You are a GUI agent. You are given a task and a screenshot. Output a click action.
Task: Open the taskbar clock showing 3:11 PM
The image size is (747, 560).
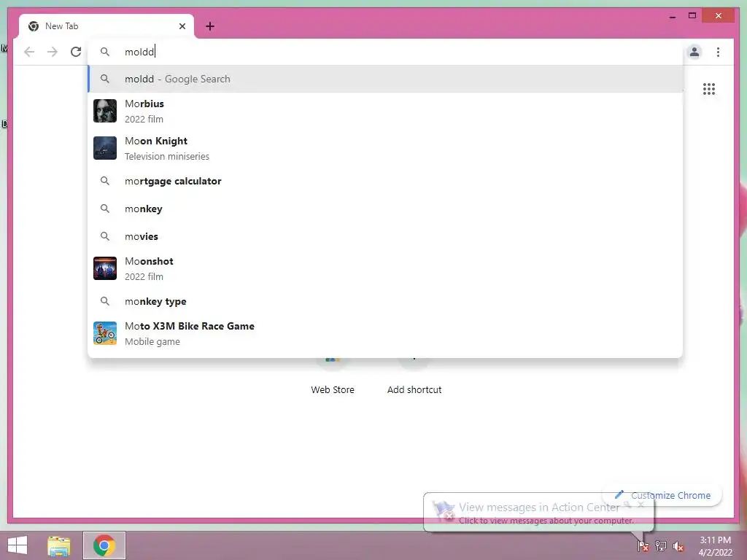[715, 546]
